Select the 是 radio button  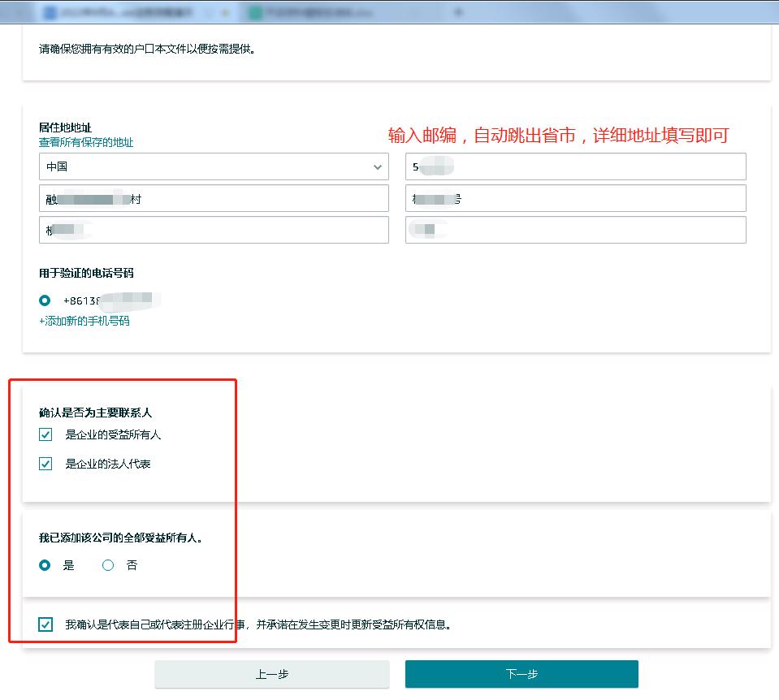click(45, 565)
